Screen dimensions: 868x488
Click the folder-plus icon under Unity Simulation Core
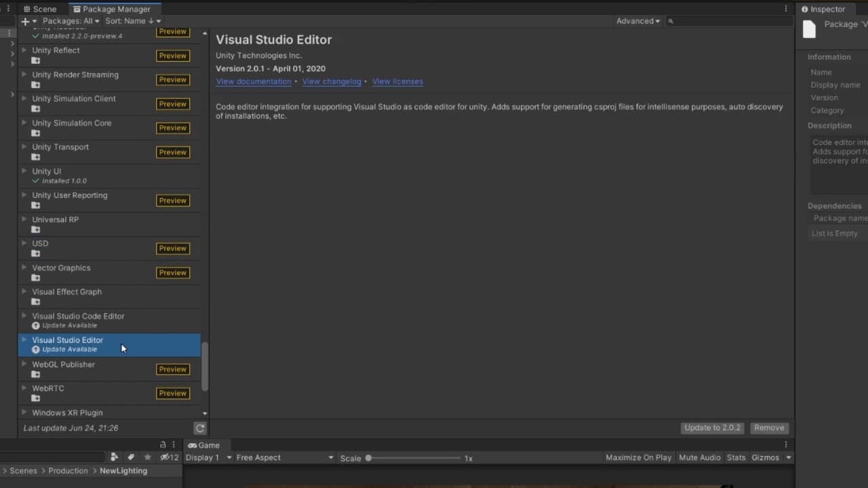36,133
